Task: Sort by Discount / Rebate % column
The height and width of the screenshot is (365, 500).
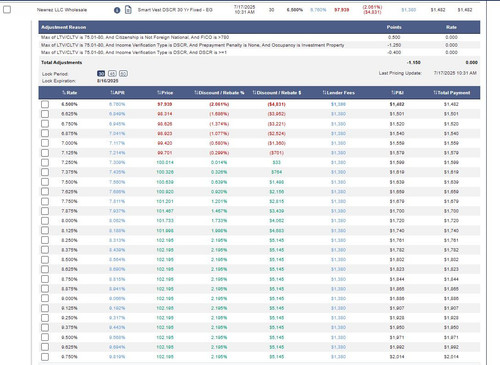Action: pos(219,93)
